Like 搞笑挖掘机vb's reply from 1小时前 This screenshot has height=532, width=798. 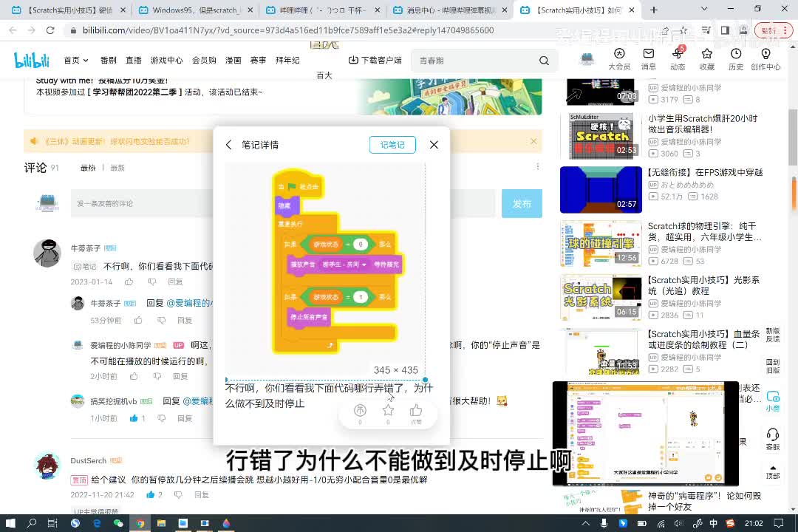point(134,418)
